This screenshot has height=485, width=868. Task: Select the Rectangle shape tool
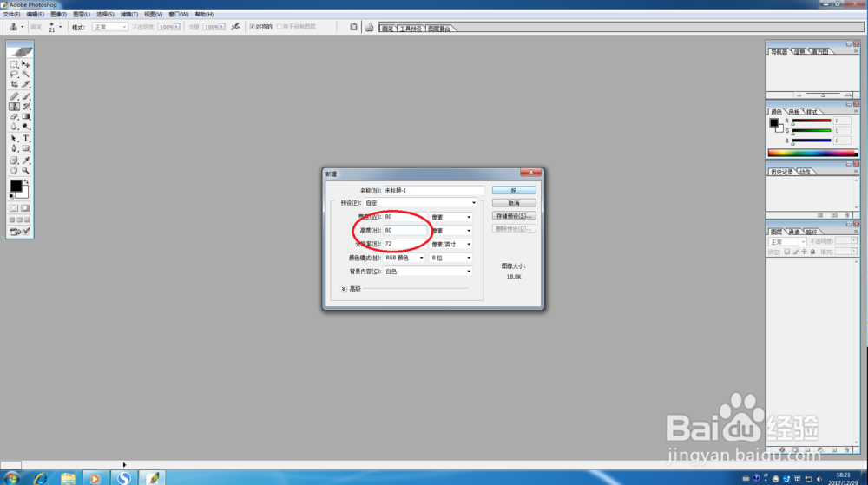(25, 148)
